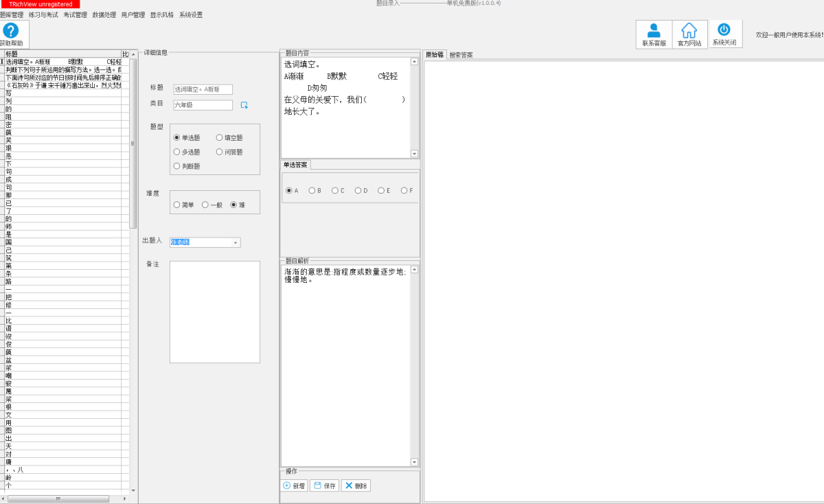Click the 备注 notes text area
The image size is (824, 504).
tap(214, 311)
